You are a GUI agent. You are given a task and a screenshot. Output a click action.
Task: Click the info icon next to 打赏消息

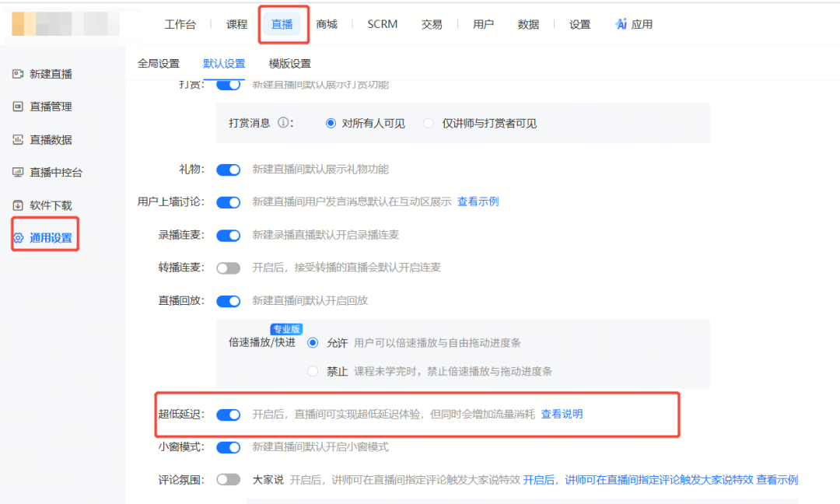pyautogui.click(x=283, y=123)
